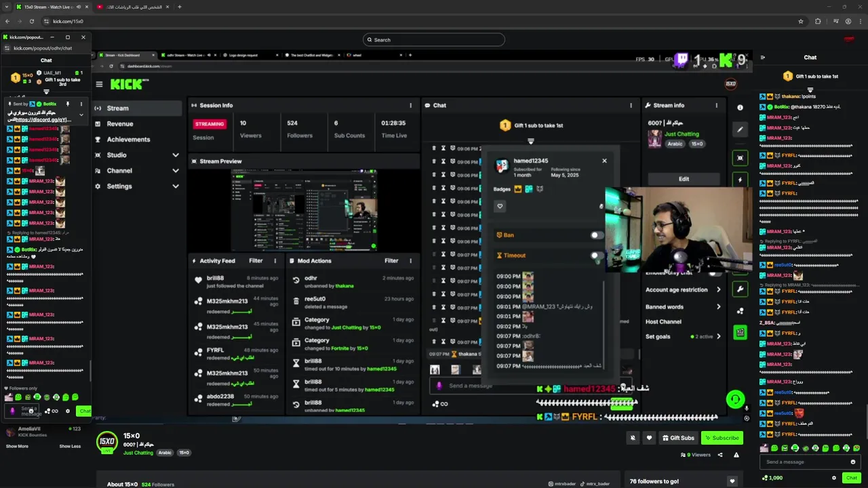Viewport: 868px width, 488px height.
Task: Click the lightning bolt icon in dashboard toolbar
Action: click(740, 180)
